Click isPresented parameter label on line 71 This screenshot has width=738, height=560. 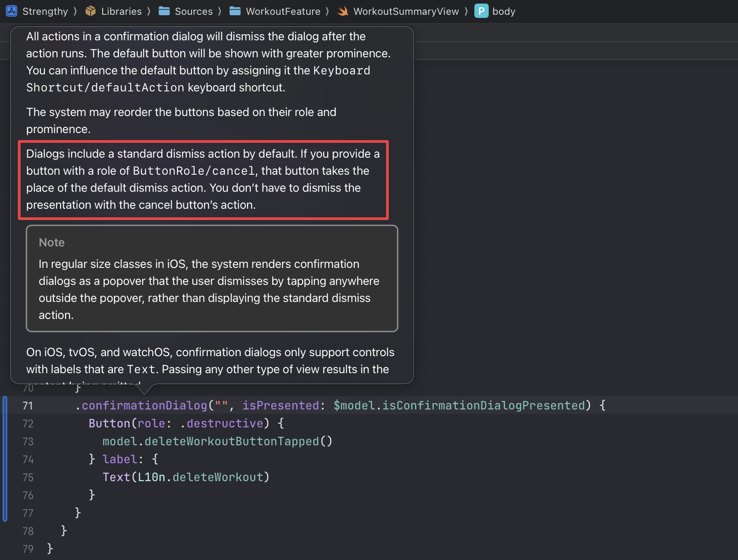click(x=280, y=405)
